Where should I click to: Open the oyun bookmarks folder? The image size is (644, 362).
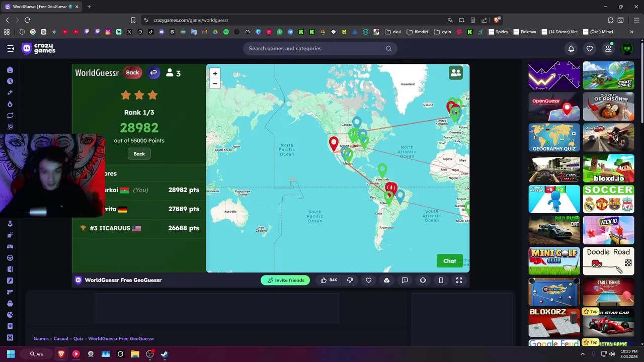(442, 32)
